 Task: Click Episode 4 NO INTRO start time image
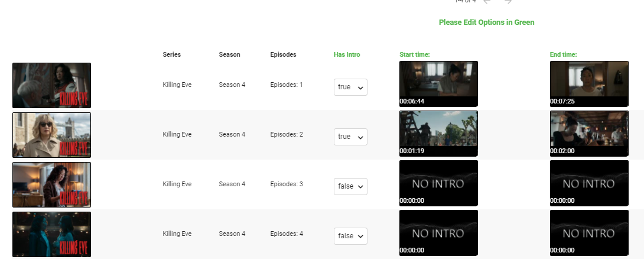[438, 233]
